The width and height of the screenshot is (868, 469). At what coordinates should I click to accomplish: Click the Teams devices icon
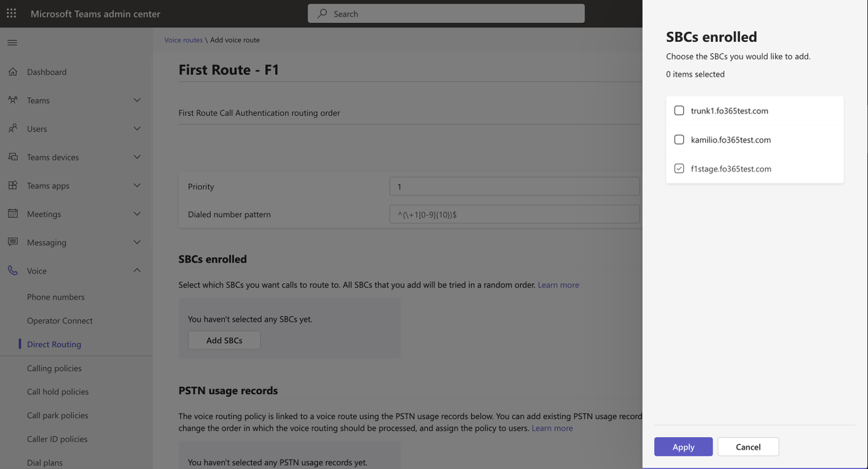[x=13, y=157]
